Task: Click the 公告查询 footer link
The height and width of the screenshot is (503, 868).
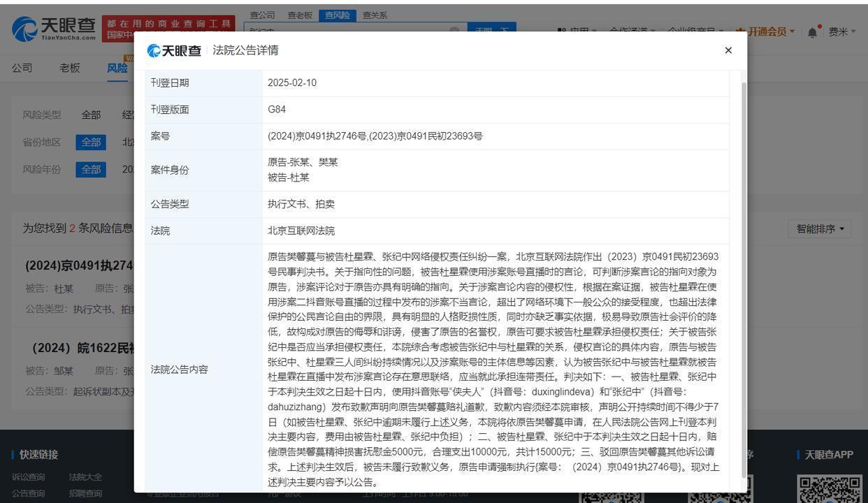Action: (28, 493)
